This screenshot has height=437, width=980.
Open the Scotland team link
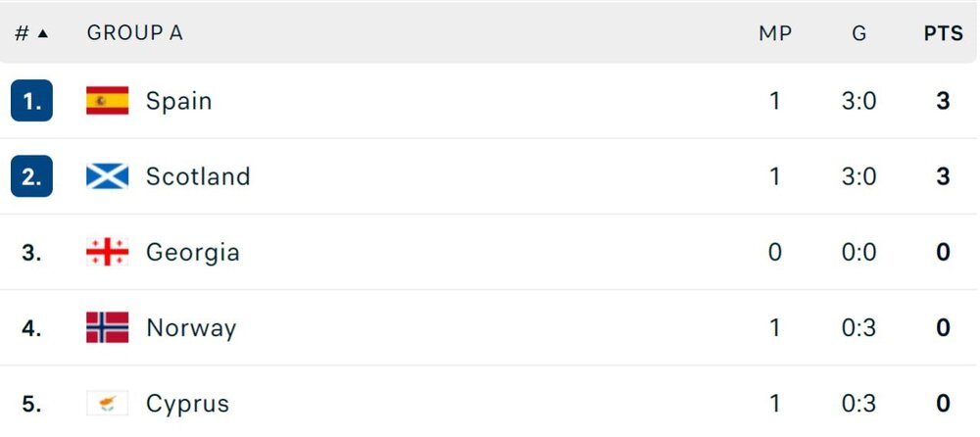pyautogui.click(x=198, y=176)
